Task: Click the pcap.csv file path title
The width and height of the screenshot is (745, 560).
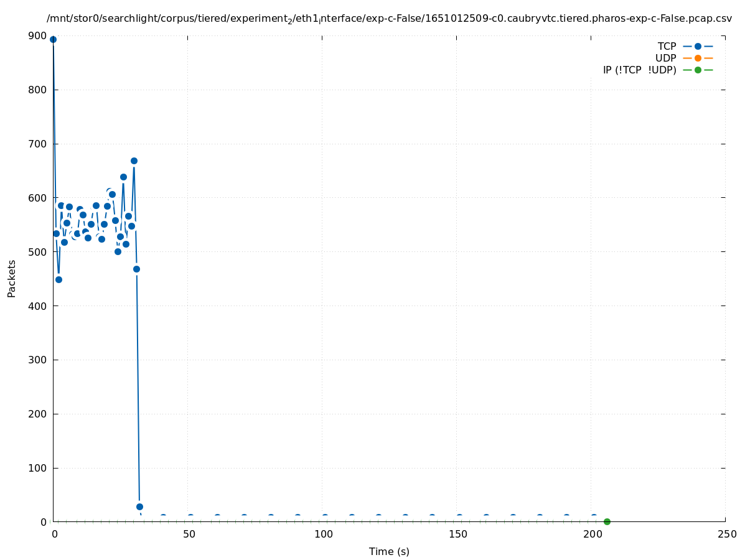Action: [389, 19]
